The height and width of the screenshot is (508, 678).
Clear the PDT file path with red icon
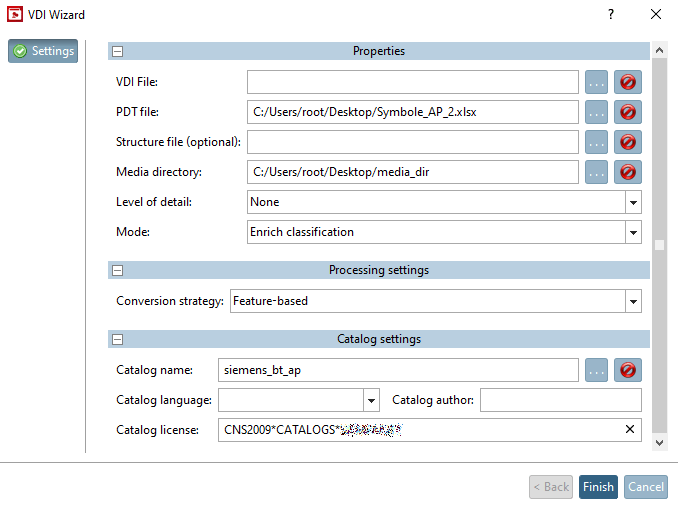coord(628,112)
